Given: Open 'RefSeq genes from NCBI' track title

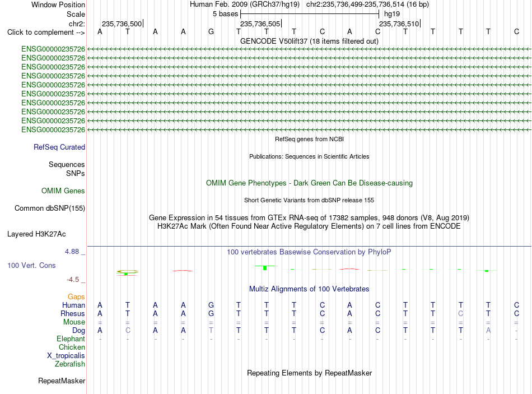Looking at the screenshot, I should coord(309,139).
